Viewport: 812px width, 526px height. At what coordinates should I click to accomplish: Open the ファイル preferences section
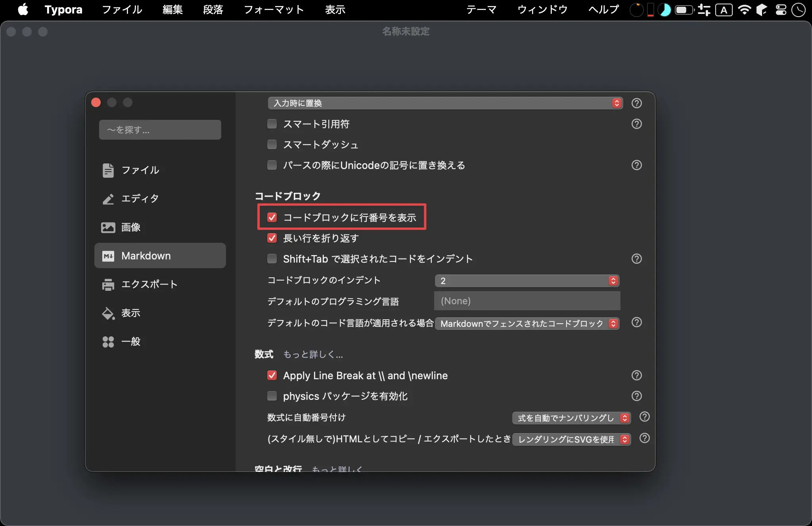(x=160, y=170)
